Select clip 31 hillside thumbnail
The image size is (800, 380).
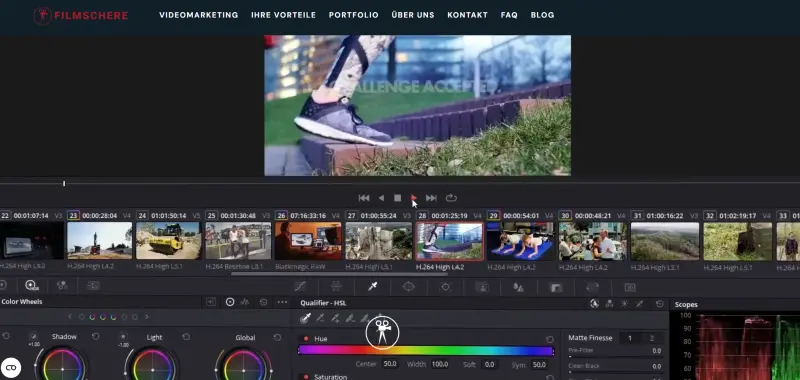point(665,241)
